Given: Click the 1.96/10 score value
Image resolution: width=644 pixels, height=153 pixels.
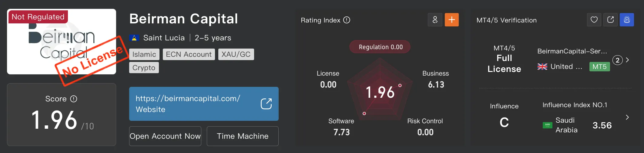Looking at the screenshot, I should (x=62, y=120).
